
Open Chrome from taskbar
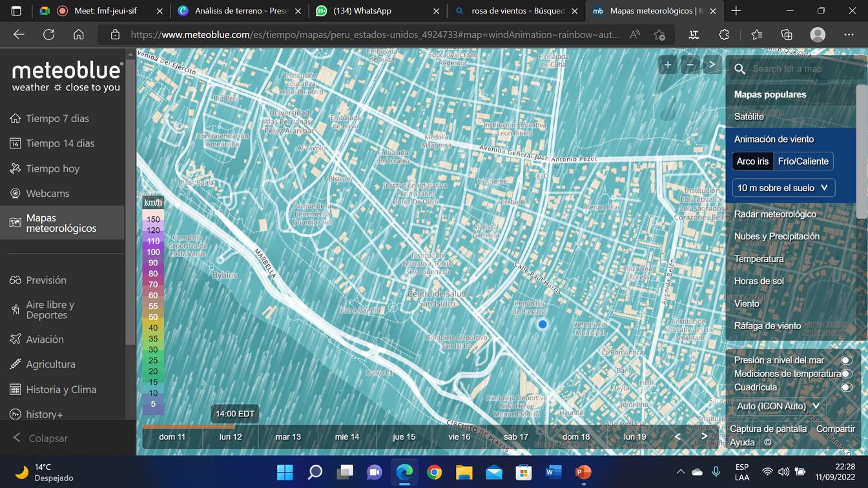[x=434, y=472]
